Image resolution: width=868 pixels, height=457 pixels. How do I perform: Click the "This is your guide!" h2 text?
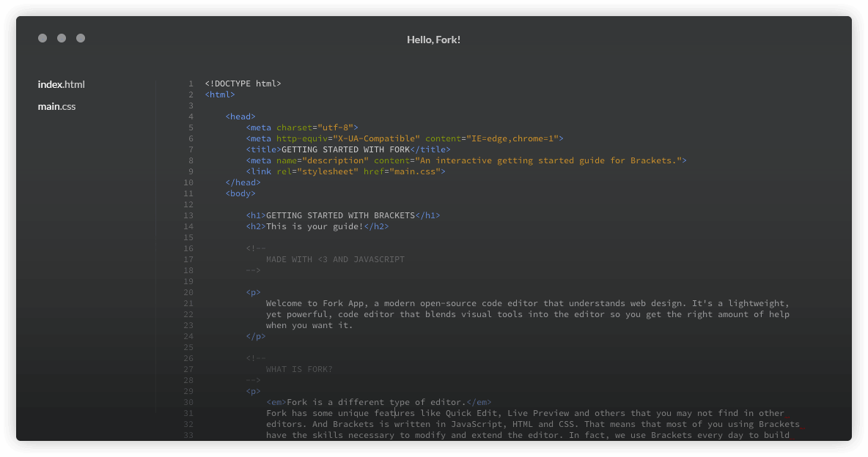coord(315,226)
